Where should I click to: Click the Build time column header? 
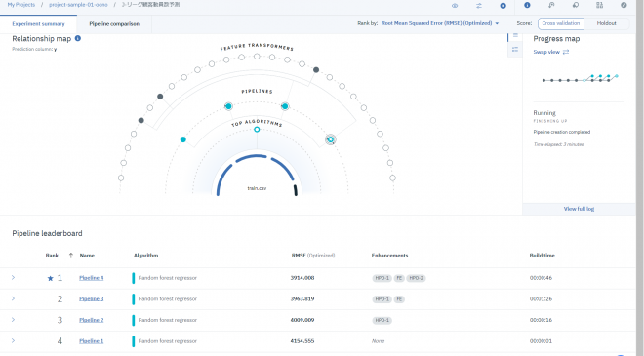click(542, 256)
